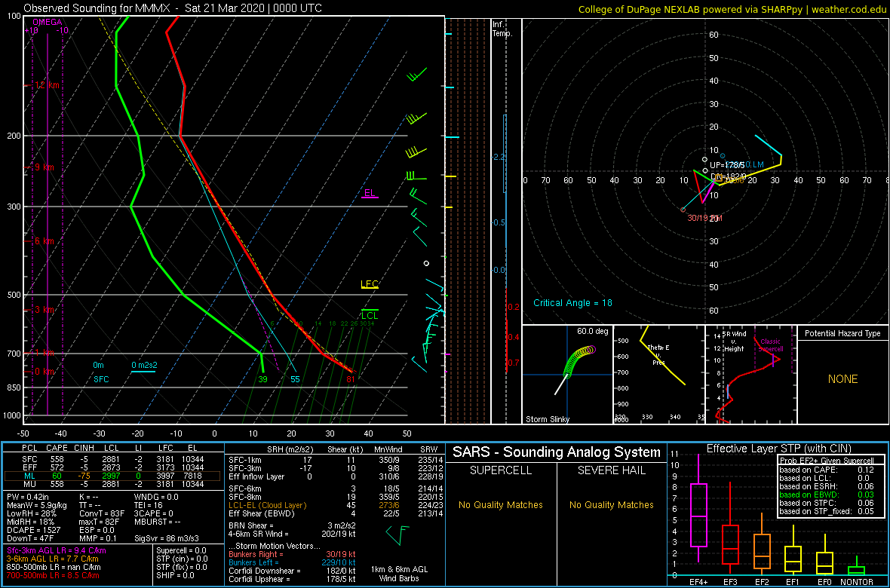Click the "Storm Slinky" panel label
This screenshot has height=588, width=890.
(x=547, y=419)
